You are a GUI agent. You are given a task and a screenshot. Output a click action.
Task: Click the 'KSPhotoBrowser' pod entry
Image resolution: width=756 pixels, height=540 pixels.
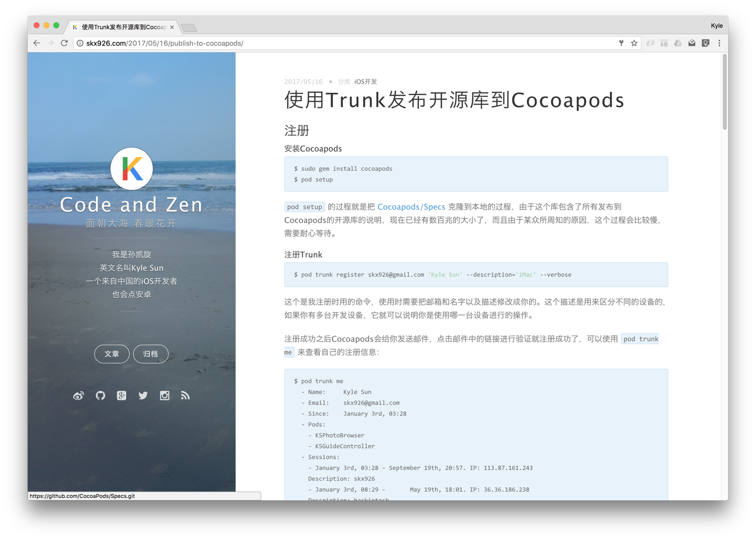336,435
